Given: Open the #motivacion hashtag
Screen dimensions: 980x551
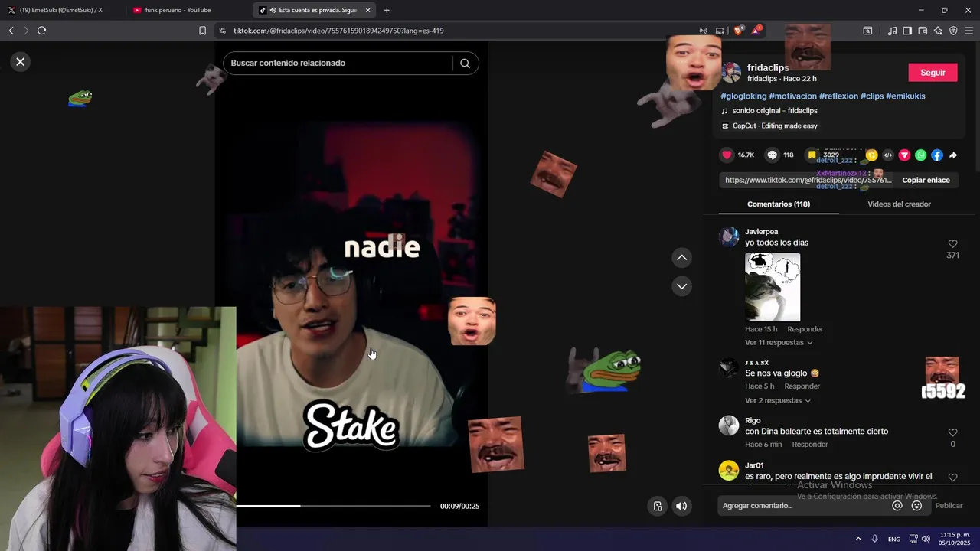Looking at the screenshot, I should tap(792, 96).
